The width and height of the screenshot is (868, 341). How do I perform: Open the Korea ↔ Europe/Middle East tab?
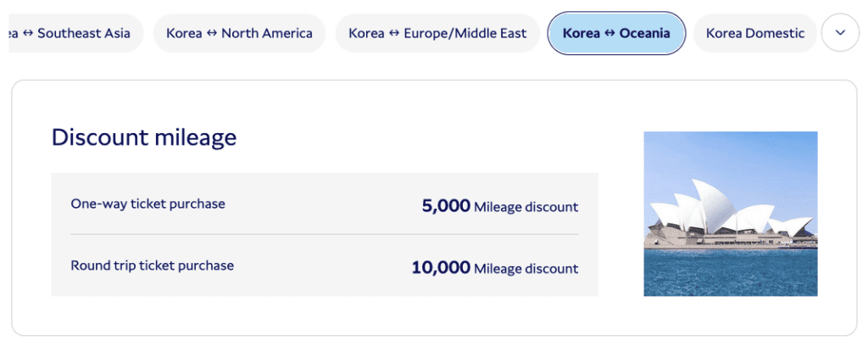point(437,34)
